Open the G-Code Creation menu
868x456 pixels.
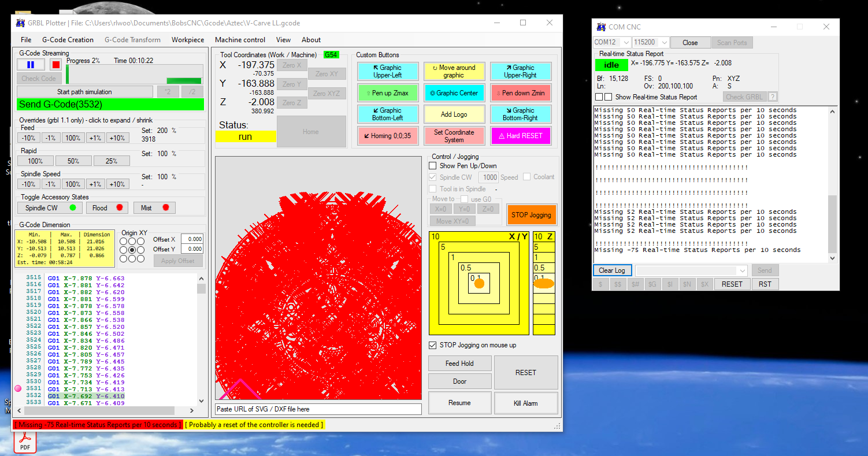tap(68, 40)
